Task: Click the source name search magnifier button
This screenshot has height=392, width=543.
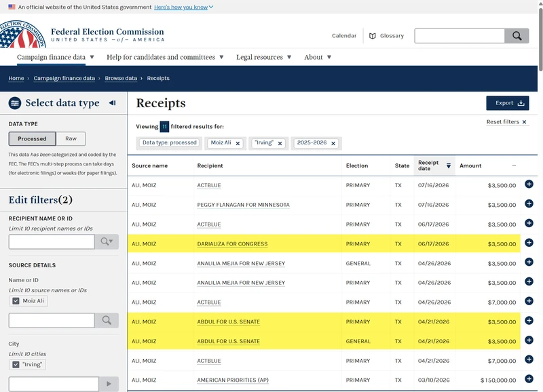Action: 107,320
